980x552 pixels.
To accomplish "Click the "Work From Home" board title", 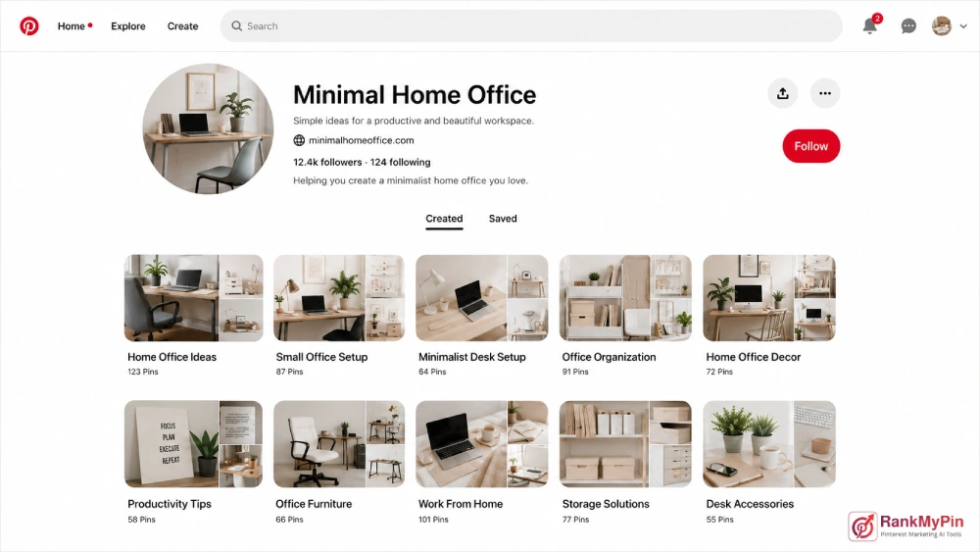I will tap(461, 504).
